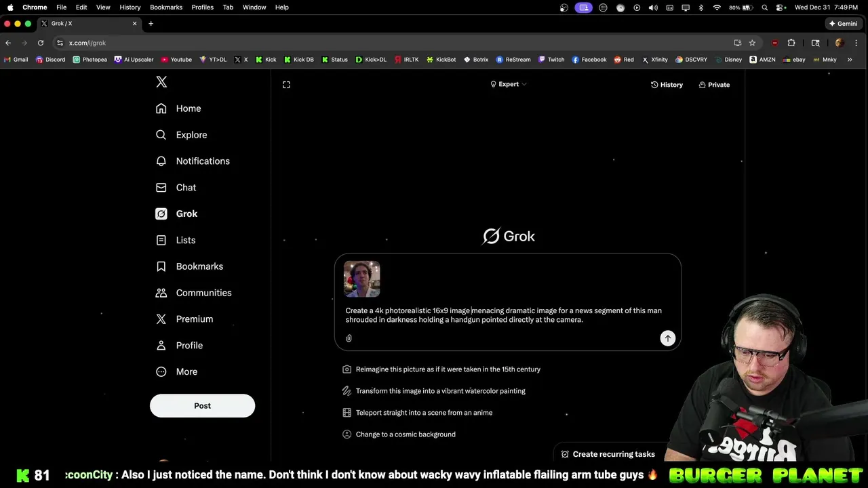Open Bookmarks in sidebar
This screenshot has width=868, height=488.
[x=189, y=266]
